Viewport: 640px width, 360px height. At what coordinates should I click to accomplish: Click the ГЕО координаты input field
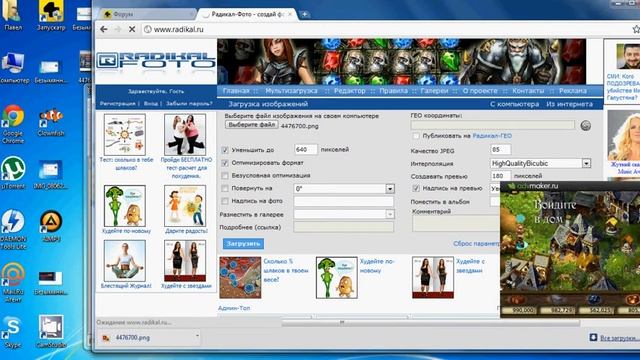pos(493,125)
